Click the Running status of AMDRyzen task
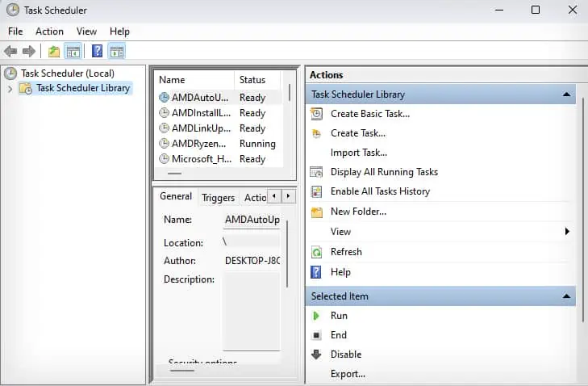Screen dimensions: 588x386 [x=257, y=144]
